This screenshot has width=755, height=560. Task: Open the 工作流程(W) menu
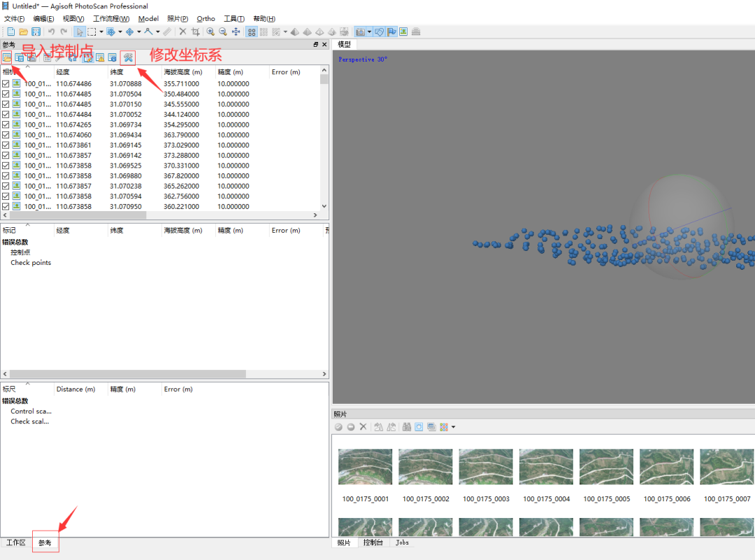tap(111, 18)
